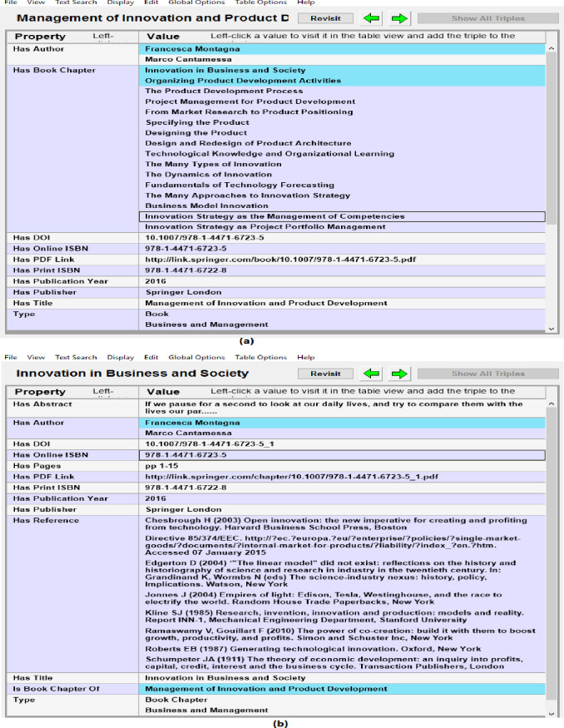Click Revisit button in the upper panel
Viewport: 564px width, 728px height.
(325, 18)
